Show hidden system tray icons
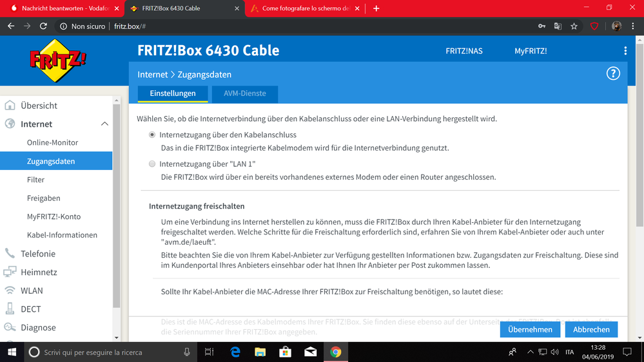The width and height of the screenshot is (644, 362). coord(531,352)
